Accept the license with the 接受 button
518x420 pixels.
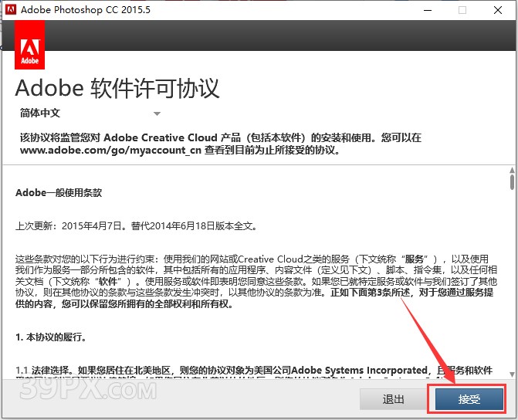click(x=469, y=399)
